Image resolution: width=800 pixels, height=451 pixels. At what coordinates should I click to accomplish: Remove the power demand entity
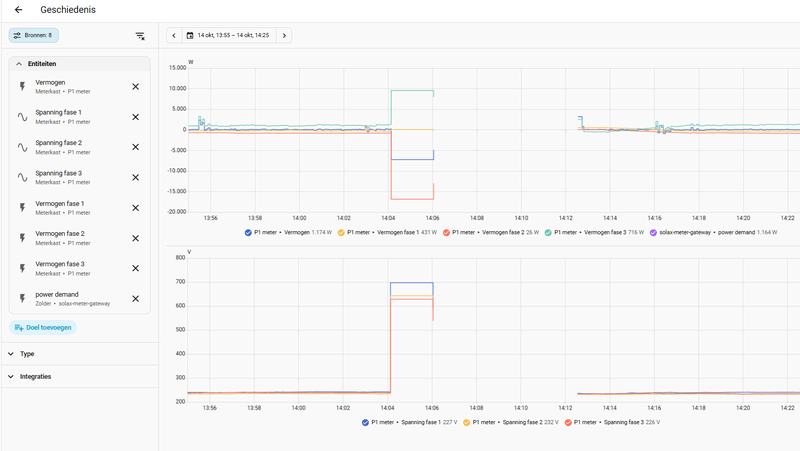point(136,299)
